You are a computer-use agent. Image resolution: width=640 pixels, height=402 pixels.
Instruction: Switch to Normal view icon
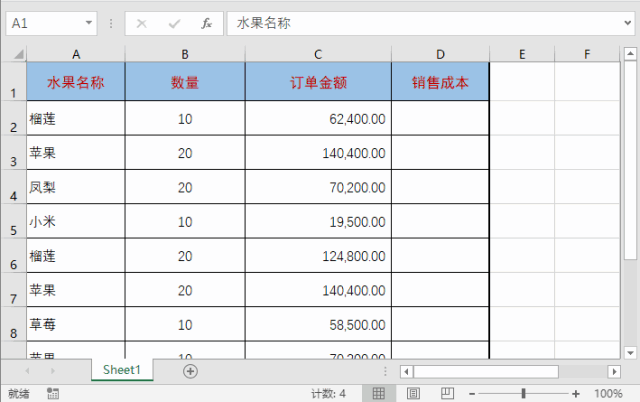click(x=378, y=393)
